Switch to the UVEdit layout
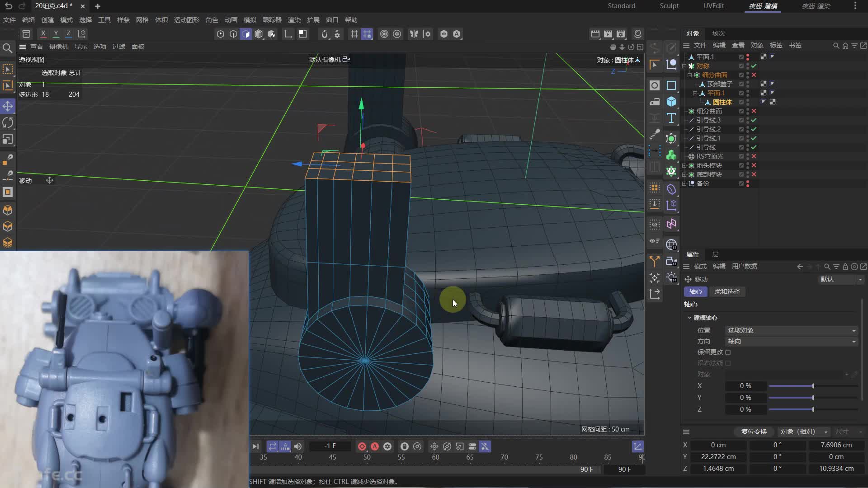This screenshot has width=868, height=488. coord(713,6)
